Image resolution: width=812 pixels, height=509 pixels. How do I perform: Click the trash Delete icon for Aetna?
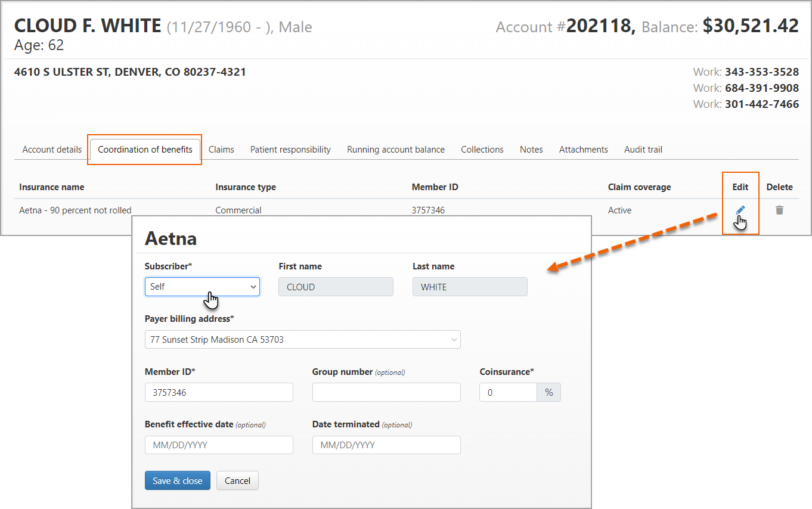[x=779, y=210]
